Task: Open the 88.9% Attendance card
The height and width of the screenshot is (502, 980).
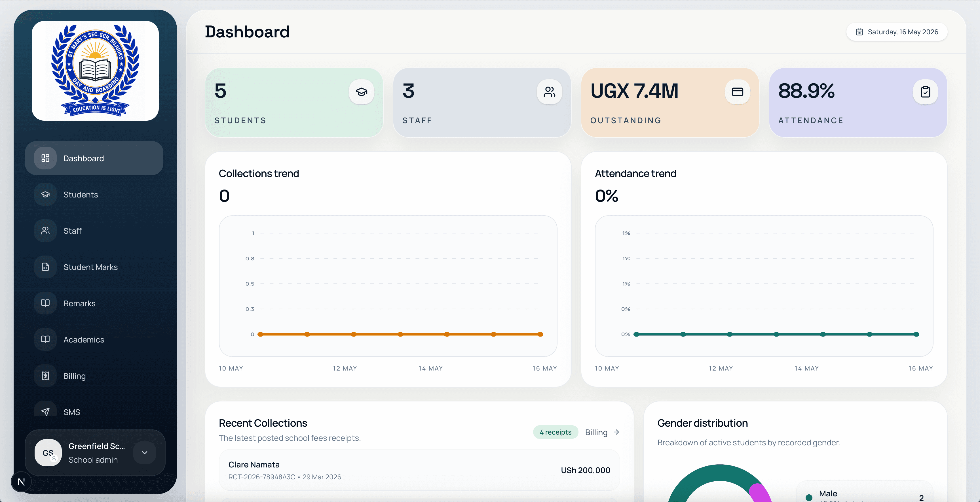Action: pos(858,103)
